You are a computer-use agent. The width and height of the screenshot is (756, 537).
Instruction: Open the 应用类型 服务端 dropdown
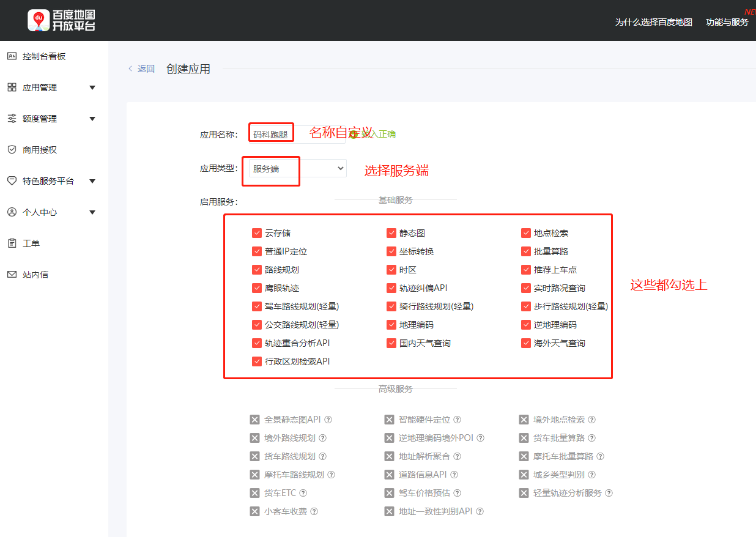pos(298,168)
